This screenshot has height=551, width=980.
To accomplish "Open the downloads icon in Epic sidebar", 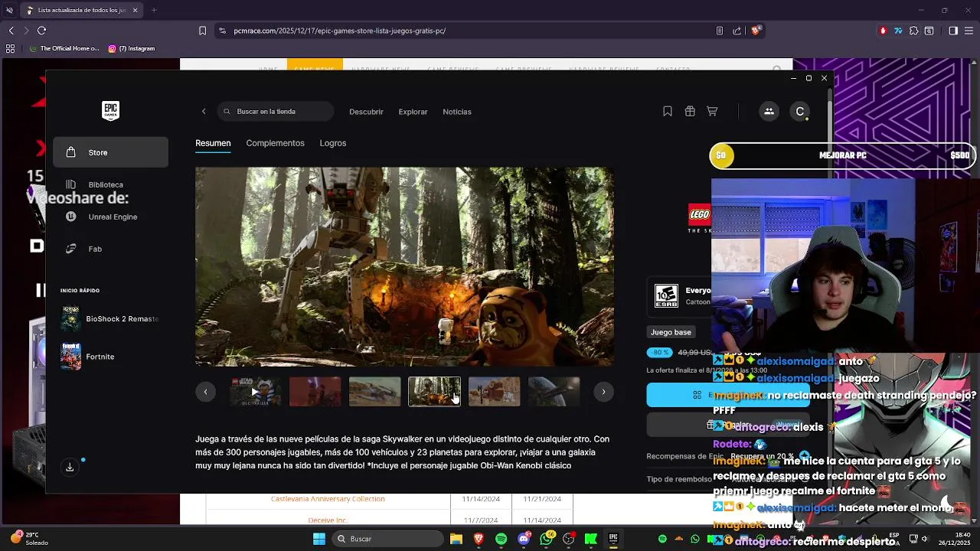I will point(70,467).
